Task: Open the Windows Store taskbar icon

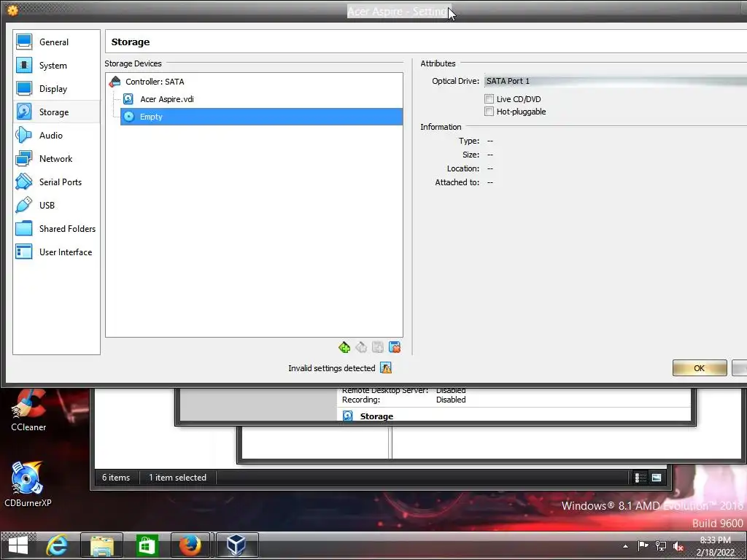Action: (147, 545)
